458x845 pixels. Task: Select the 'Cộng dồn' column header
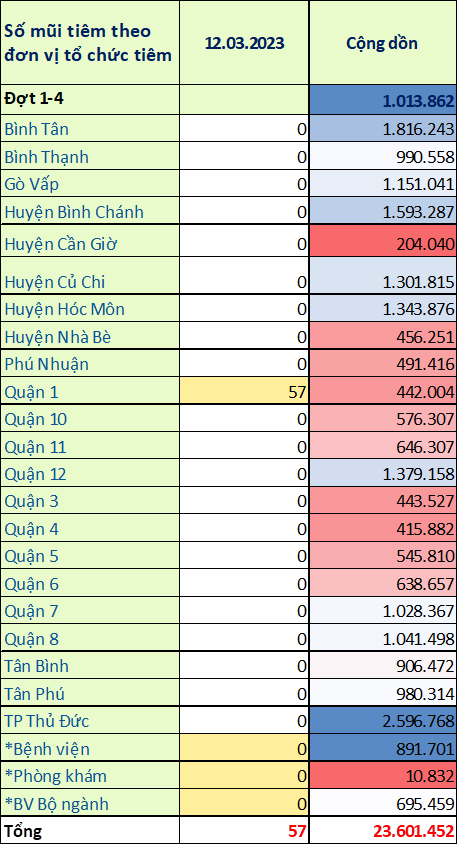382,43
